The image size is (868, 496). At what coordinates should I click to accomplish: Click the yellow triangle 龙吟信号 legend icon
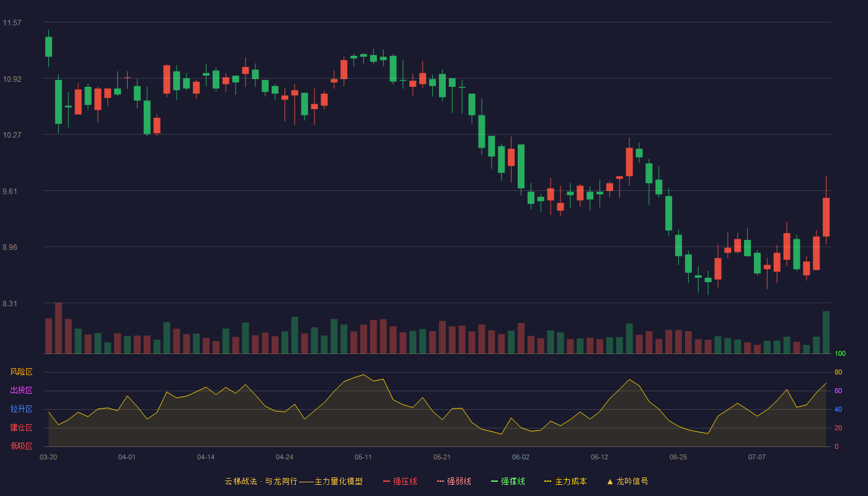click(x=610, y=481)
